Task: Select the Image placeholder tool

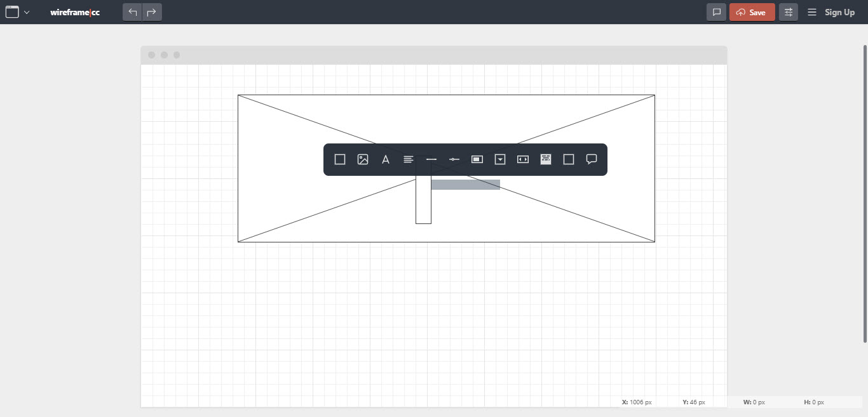Action: point(362,159)
